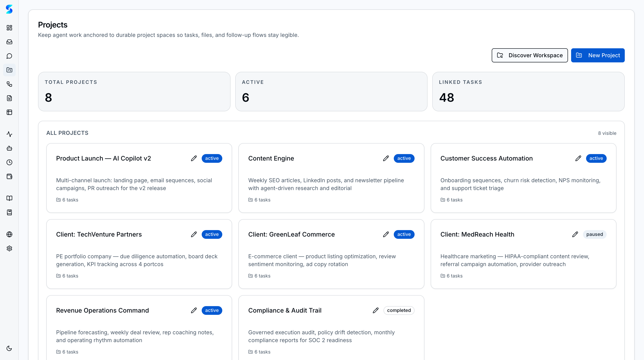Viewport: 644px width, 360px height.
Task: Edit the Compliance & Audit Trail project
Action: (x=375, y=310)
